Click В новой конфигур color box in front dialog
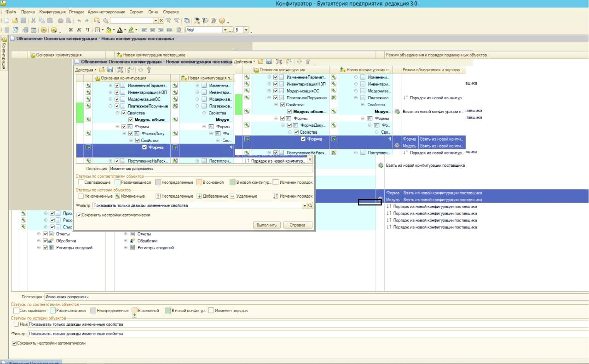The height and width of the screenshot is (364, 589). [x=233, y=182]
